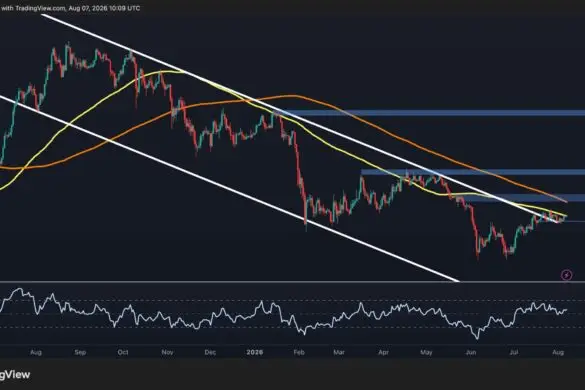Click the Feb label on the time axis

pyautogui.click(x=299, y=352)
